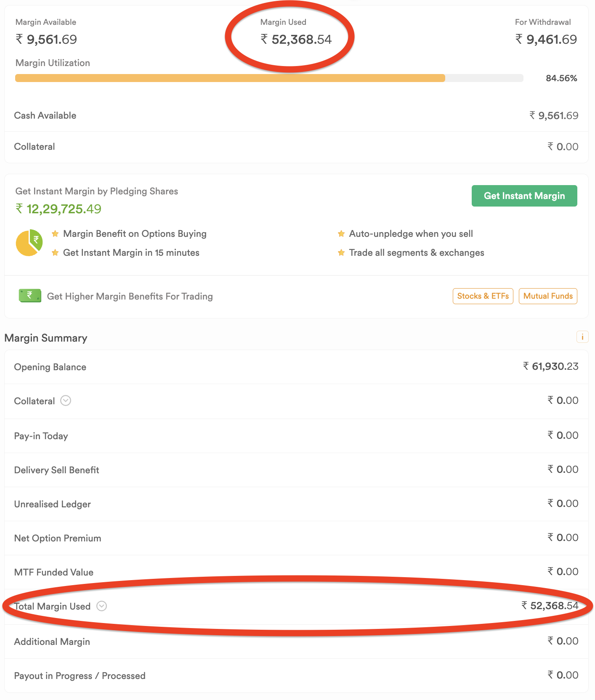Click the For Withdrawal amount

click(x=546, y=40)
